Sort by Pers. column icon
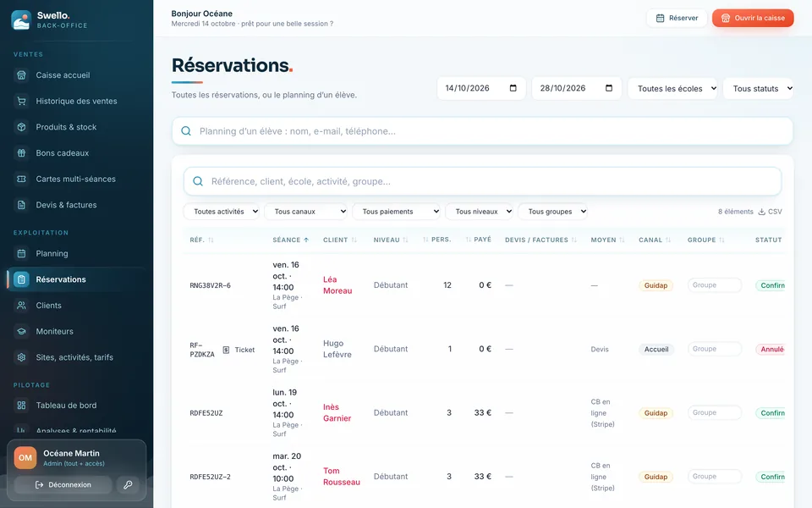The height and width of the screenshot is (508, 812). [x=425, y=240]
